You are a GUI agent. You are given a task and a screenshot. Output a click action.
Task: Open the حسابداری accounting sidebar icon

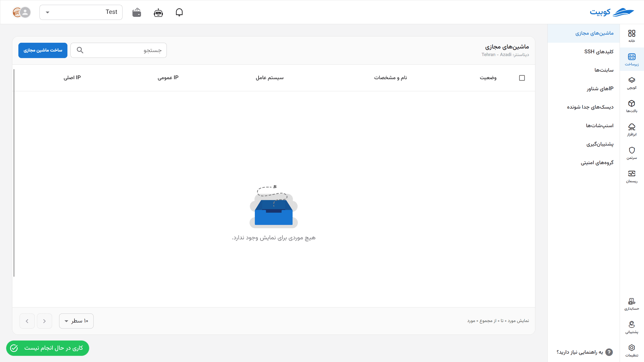[632, 304]
